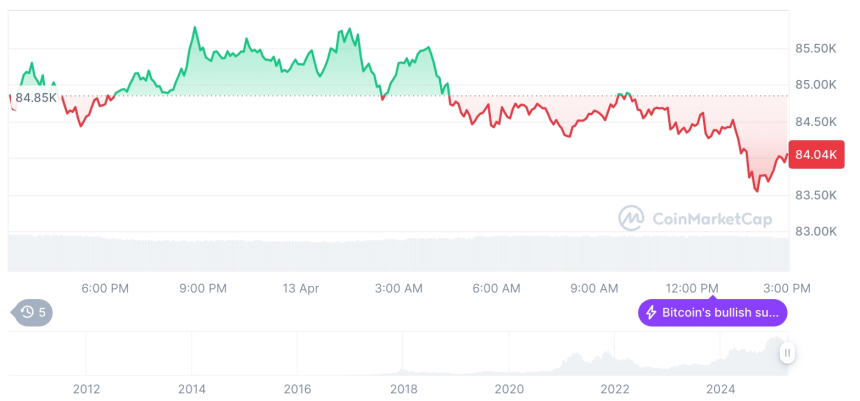Viewport: 860px width, 401px height.
Task: Click the 12:00 PM time axis label
Action: (694, 288)
